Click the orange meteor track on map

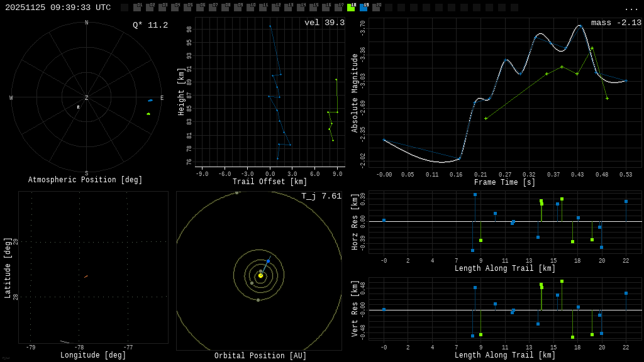[x=86, y=277]
